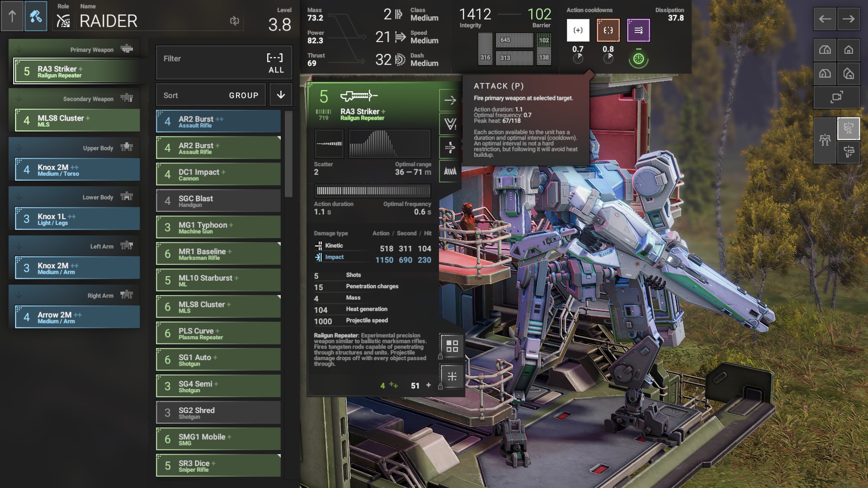Image resolution: width=868 pixels, height=488 pixels.
Task: Click the up arrow back button
Action: [x=12, y=17]
